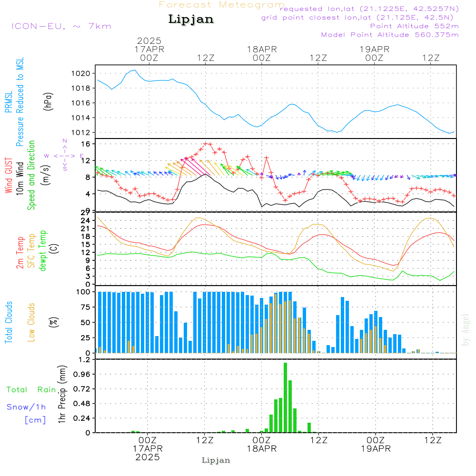The image size is (476, 476).
Task: Click the '1016' pressure axis value
Action: 81,103
